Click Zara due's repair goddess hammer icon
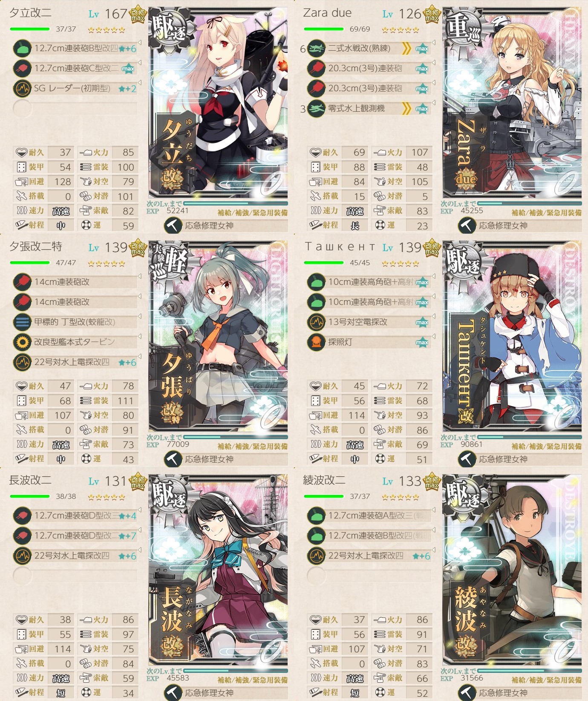The height and width of the screenshot is (701, 588). pyautogui.click(x=467, y=225)
